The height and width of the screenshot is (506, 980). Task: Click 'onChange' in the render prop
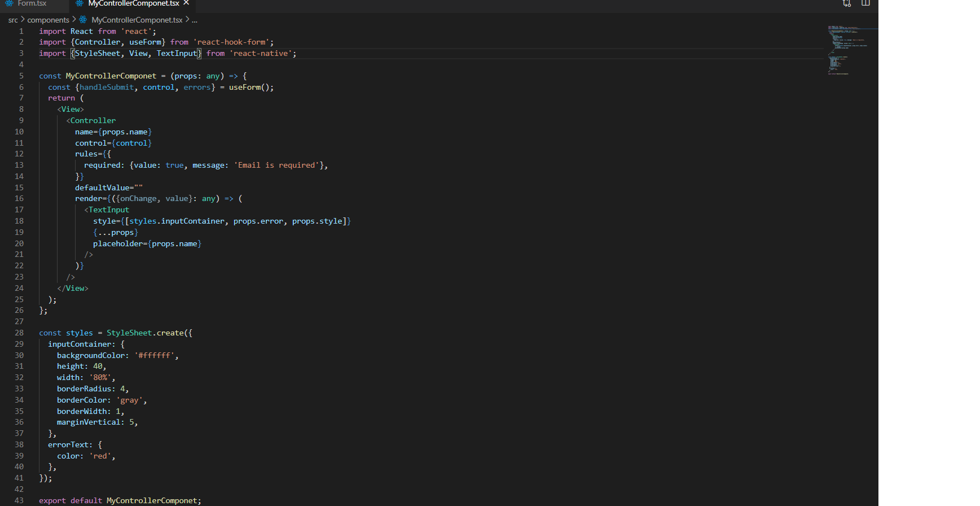(138, 198)
